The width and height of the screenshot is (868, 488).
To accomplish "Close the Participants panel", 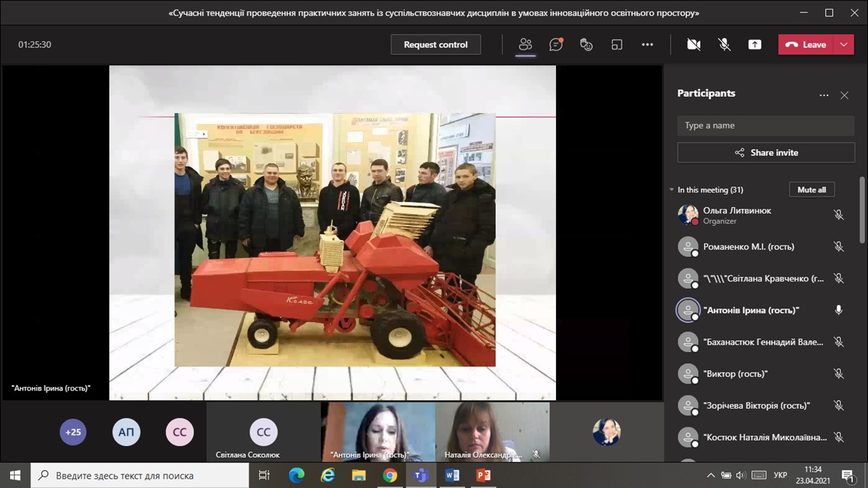I will [x=844, y=96].
